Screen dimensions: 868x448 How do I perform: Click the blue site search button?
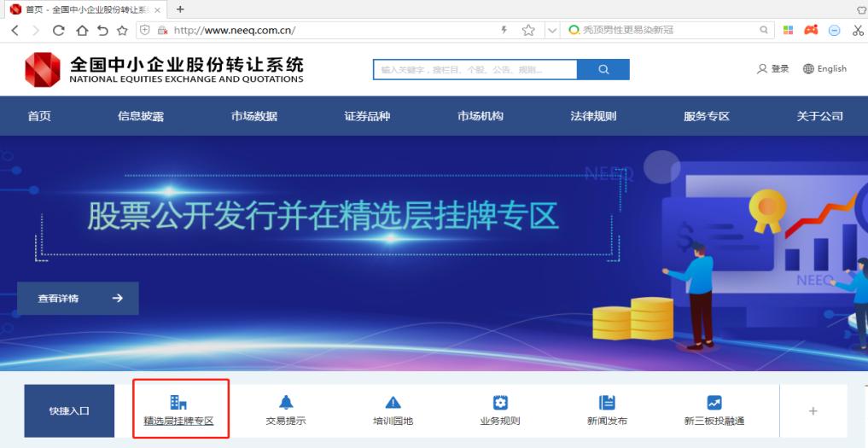pos(603,70)
